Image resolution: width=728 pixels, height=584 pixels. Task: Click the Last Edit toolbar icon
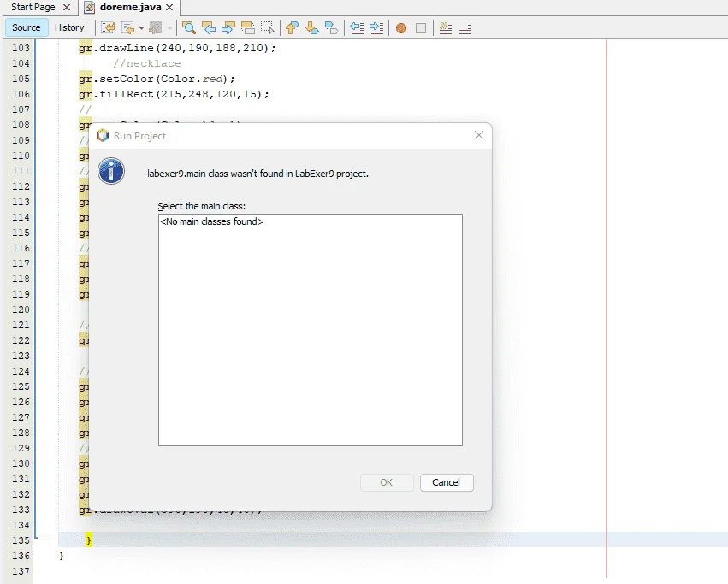[108, 28]
